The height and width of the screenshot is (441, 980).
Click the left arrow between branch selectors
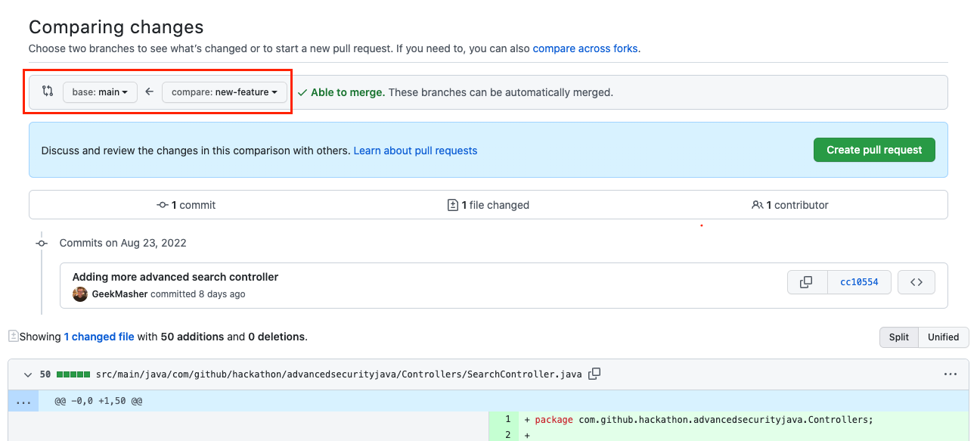pos(149,92)
